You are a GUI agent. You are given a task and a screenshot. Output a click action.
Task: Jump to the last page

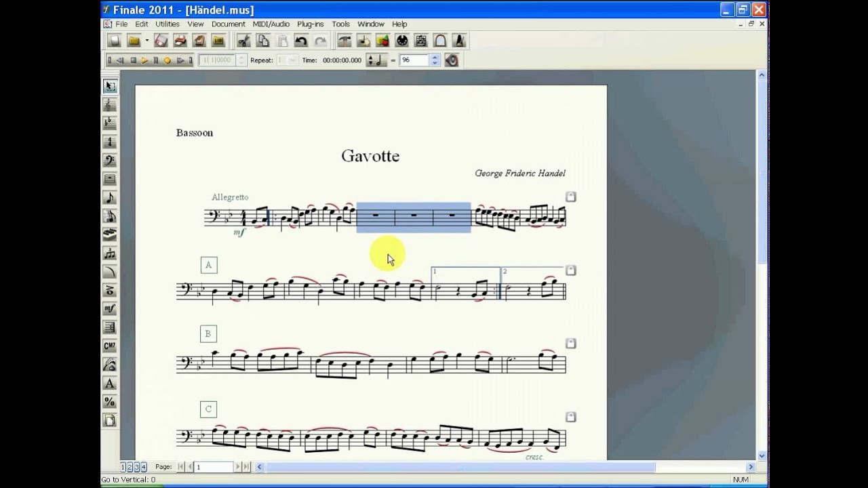pos(246,467)
